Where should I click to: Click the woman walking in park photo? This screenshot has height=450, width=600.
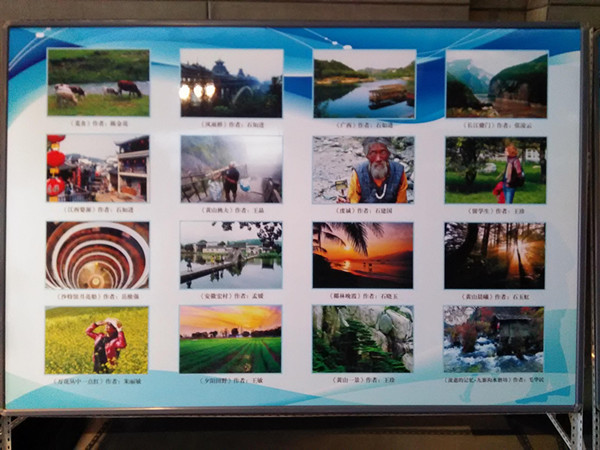(x=495, y=170)
